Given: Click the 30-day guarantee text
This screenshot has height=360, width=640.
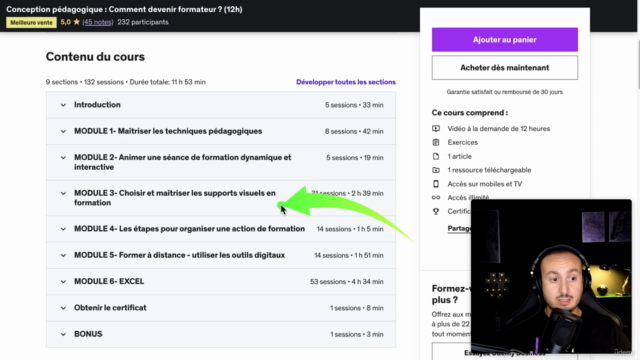Looking at the screenshot, I should (x=504, y=92).
